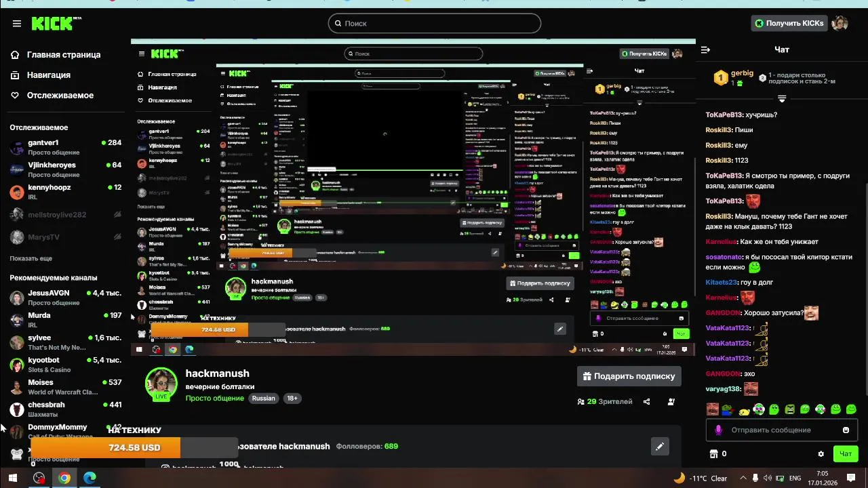
Task: Open followed channel kennyhoopz
Action: [65, 192]
